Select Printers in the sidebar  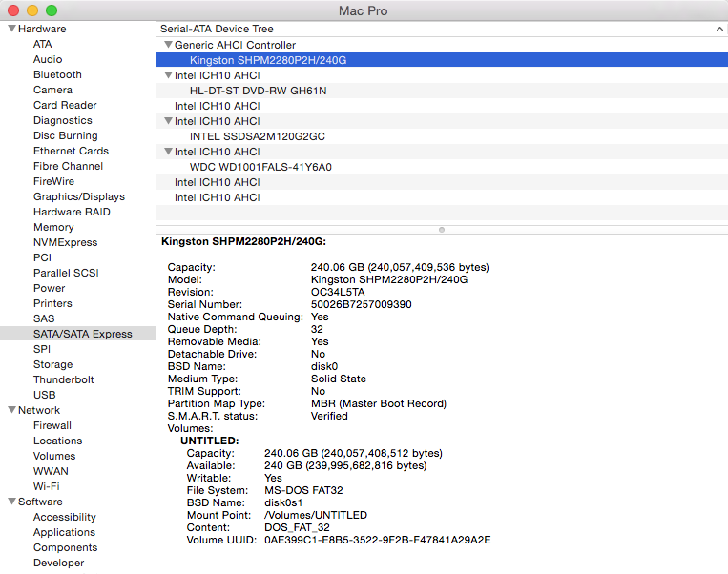click(x=52, y=303)
